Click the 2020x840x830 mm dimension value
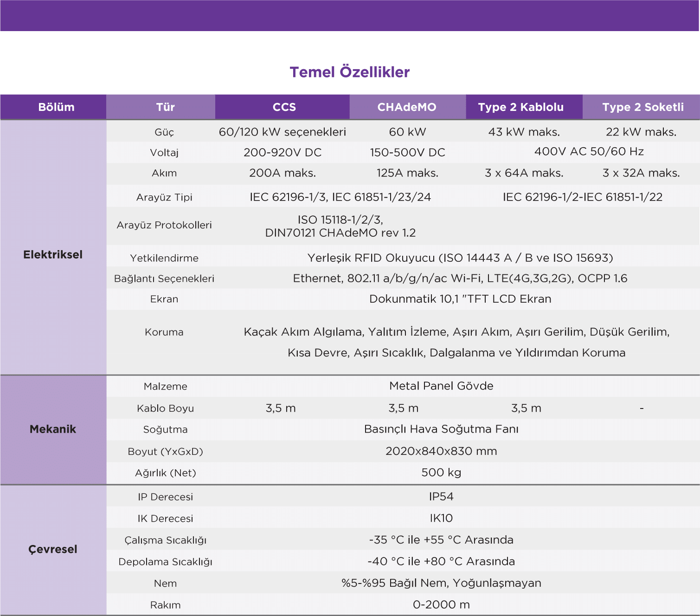This screenshot has width=700, height=616. pyautogui.click(x=441, y=451)
